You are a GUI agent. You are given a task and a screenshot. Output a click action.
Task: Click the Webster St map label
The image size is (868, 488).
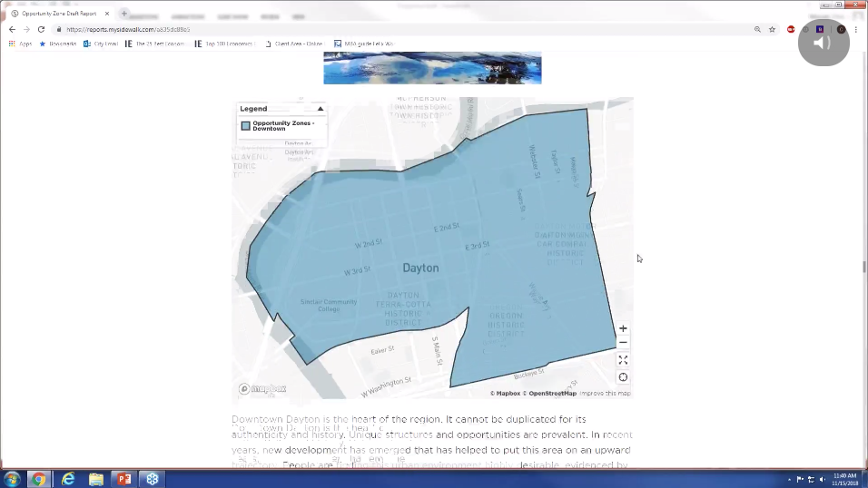pos(534,161)
